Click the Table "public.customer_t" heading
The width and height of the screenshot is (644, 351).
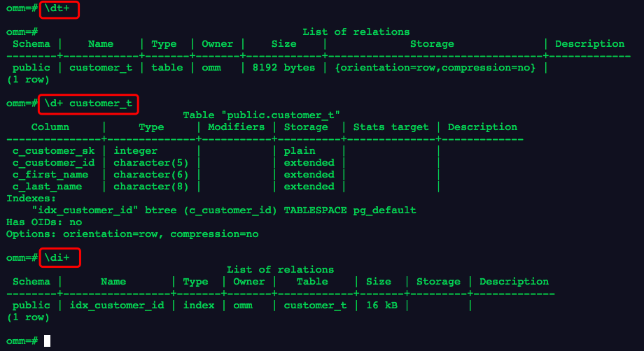tap(261, 115)
